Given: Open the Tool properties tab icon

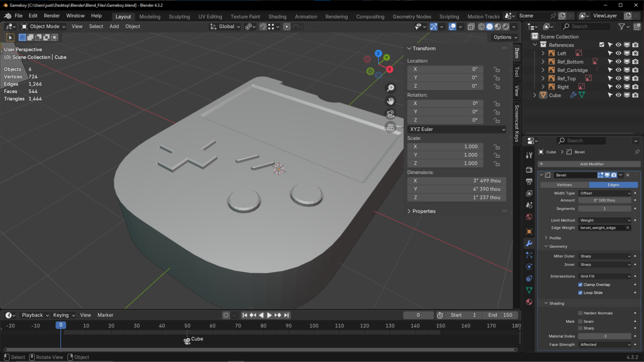Looking at the screenshot, I should tap(529, 155).
